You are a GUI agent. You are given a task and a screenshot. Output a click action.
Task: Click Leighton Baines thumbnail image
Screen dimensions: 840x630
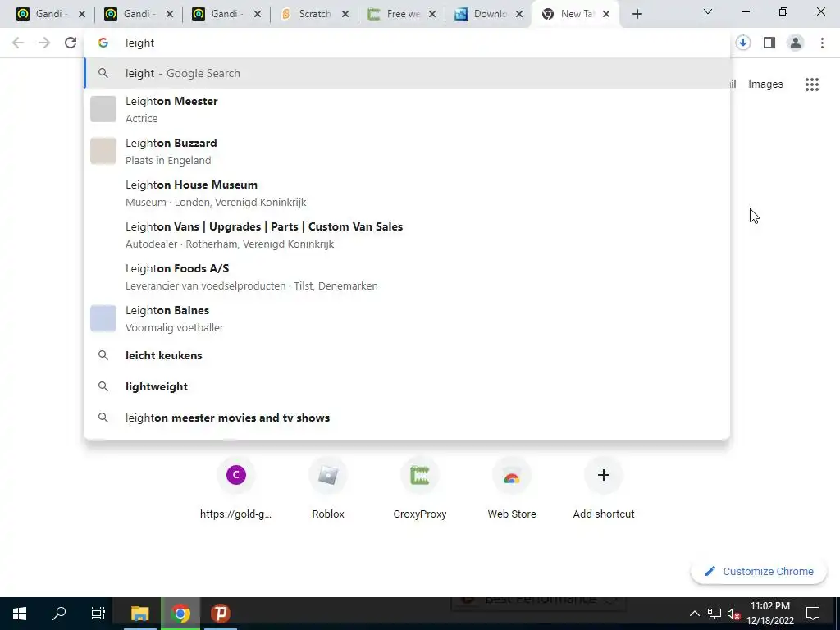coord(103,318)
